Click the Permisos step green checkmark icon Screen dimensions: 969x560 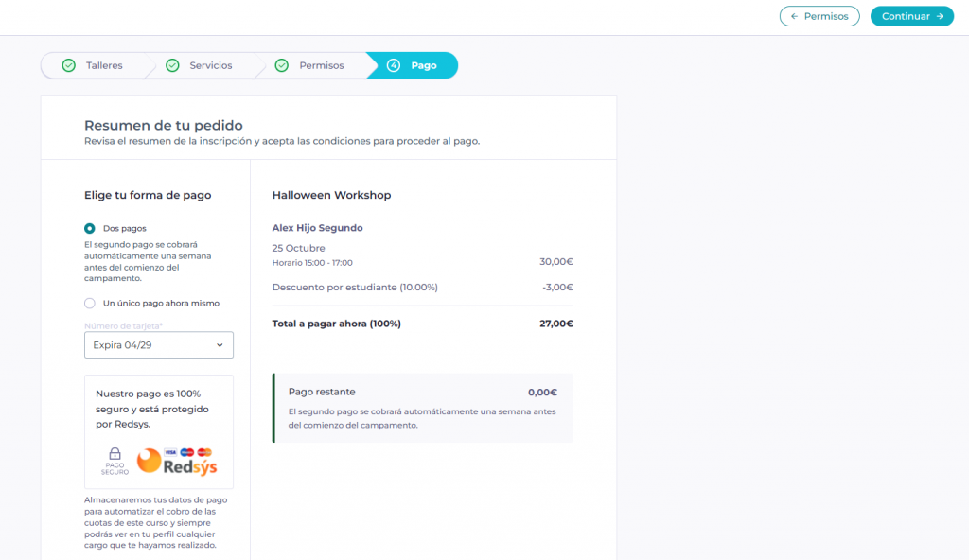281,65
